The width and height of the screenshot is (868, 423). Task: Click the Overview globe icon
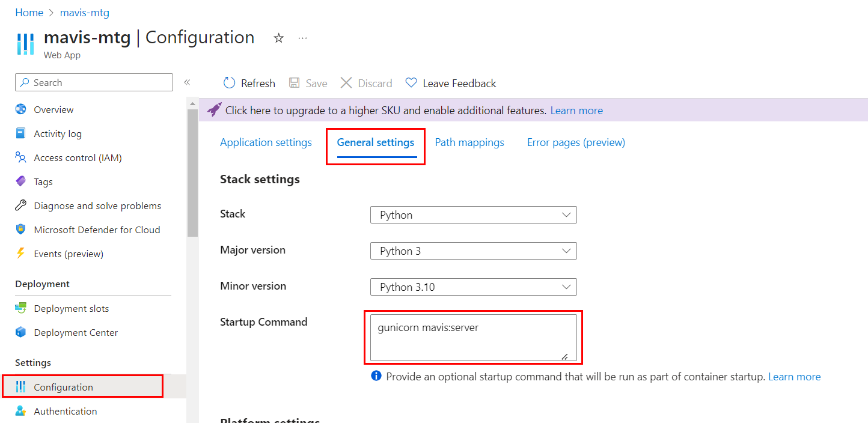tap(21, 109)
